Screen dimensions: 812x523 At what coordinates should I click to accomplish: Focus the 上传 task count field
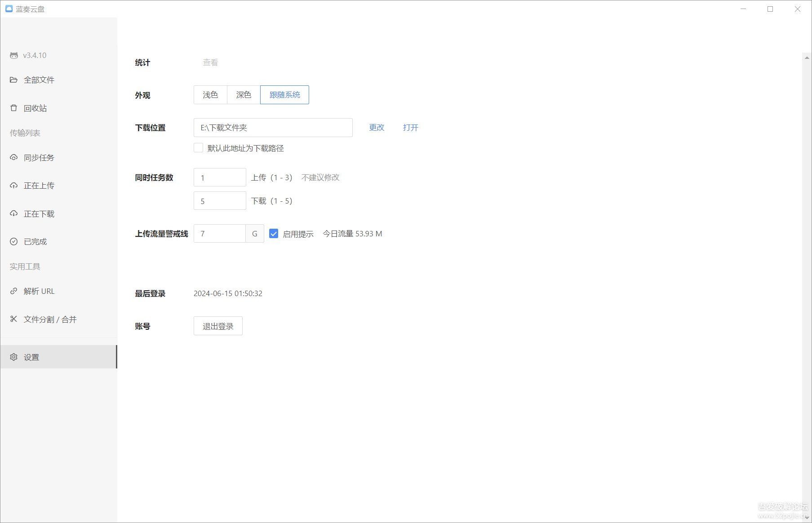pos(220,177)
